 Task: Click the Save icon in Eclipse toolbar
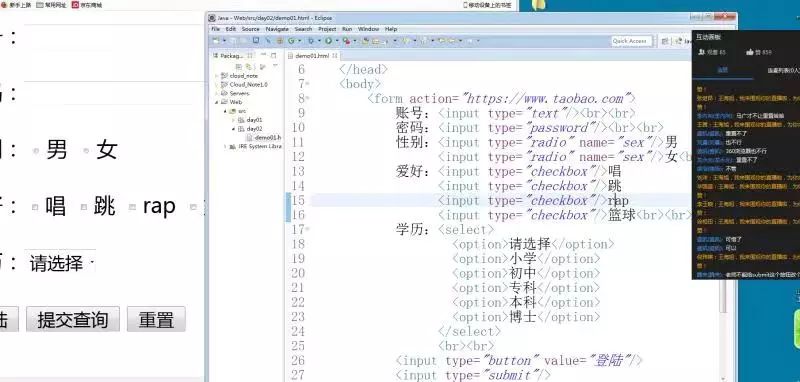click(234, 40)
